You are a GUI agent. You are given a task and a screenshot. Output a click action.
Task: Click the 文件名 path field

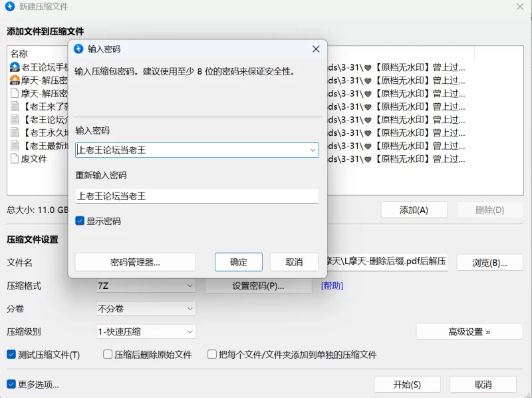point(387,262)
